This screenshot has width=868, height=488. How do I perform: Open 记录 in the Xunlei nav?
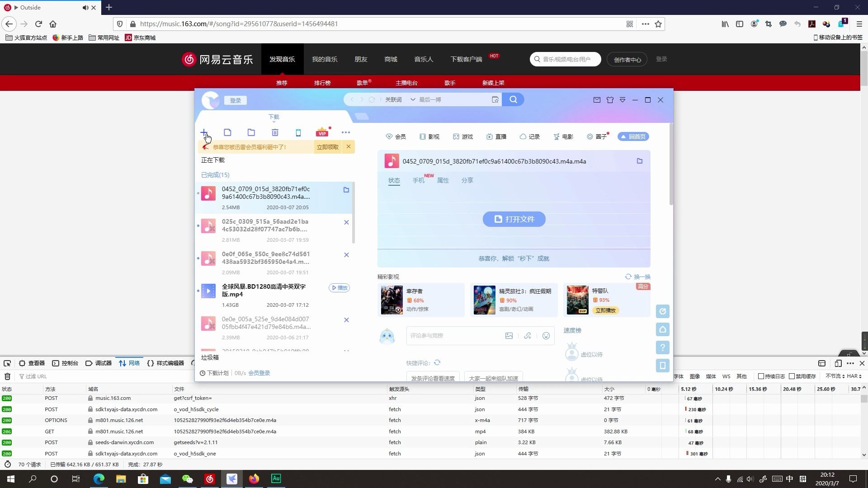click(x=529, y=136)
